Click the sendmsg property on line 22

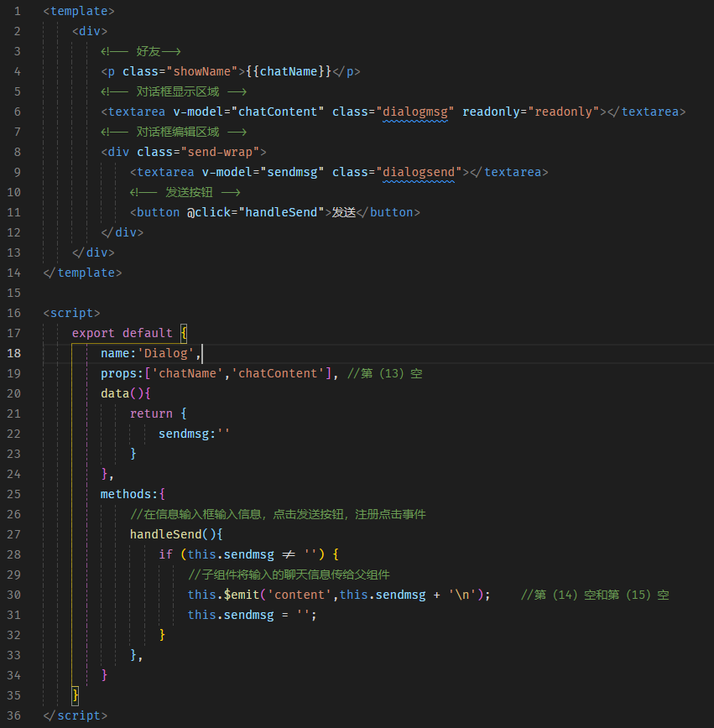click(x=184, y=434)
